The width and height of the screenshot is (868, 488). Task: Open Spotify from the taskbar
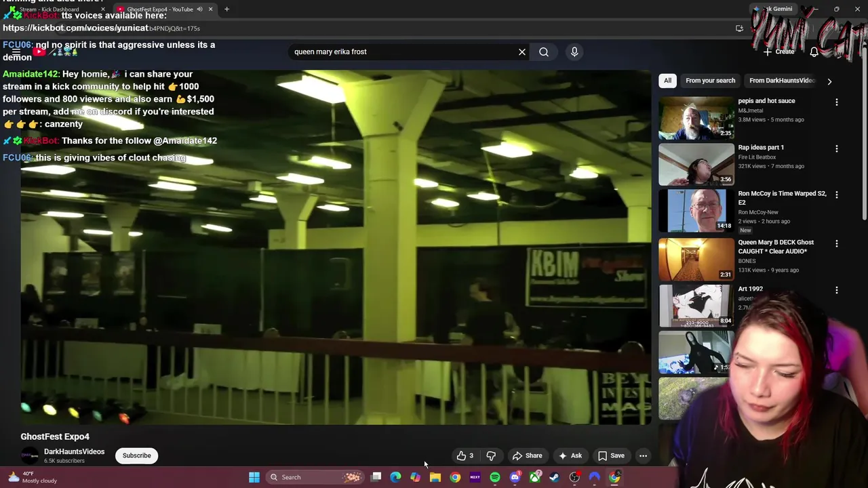[x=495, y=477]
